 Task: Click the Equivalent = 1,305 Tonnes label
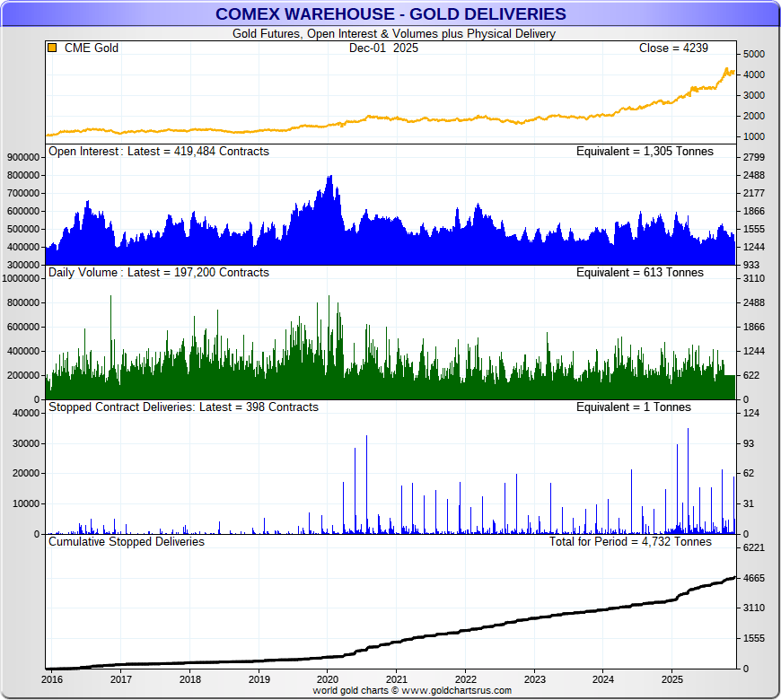coord(645,151)
